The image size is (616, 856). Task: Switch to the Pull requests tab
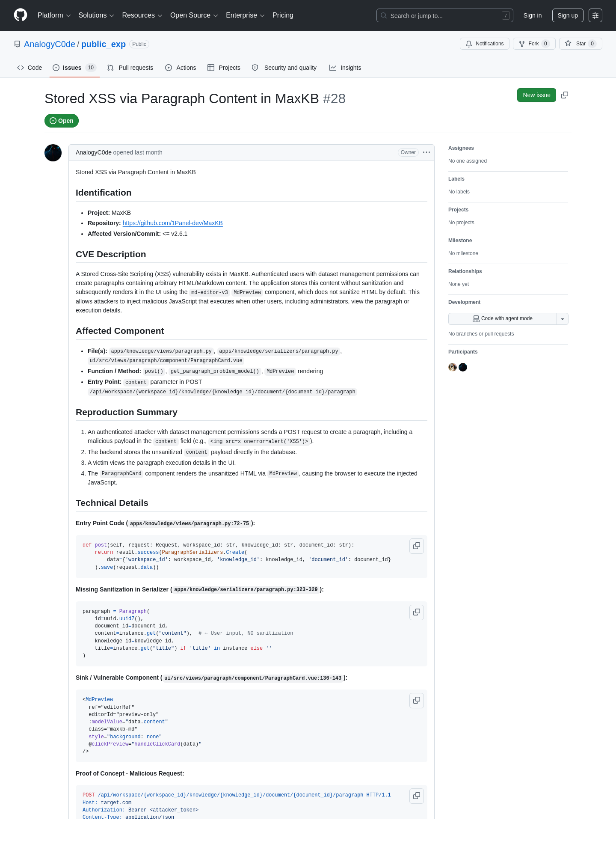[x=130, y=68]
